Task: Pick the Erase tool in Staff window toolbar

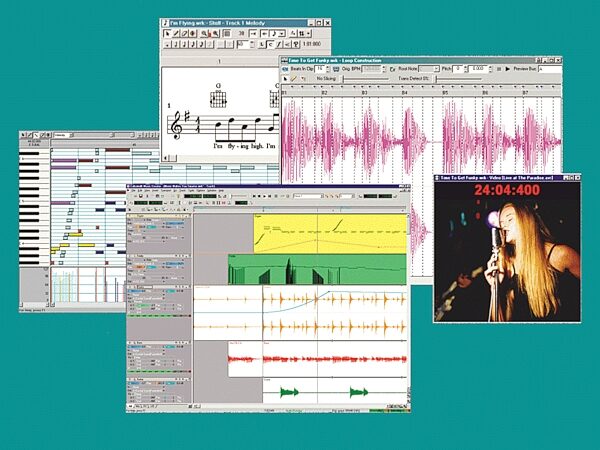Action: (x=184, y=34)
